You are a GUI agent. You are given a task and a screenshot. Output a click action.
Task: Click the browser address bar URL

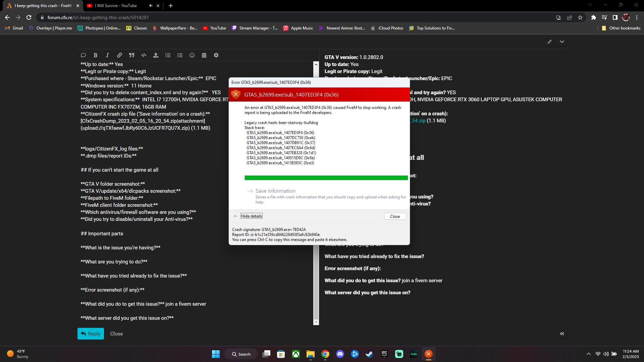click(x=98, y=17)
